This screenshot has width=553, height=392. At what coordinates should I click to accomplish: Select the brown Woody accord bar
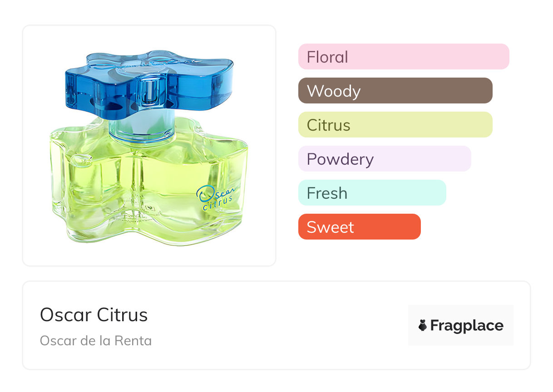click(395, 91)
